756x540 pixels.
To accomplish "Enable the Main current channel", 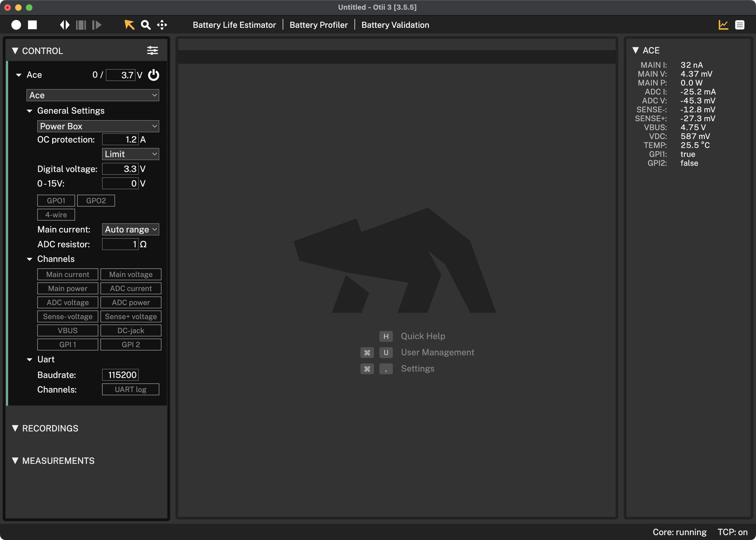I will click(x=68, y=274).
